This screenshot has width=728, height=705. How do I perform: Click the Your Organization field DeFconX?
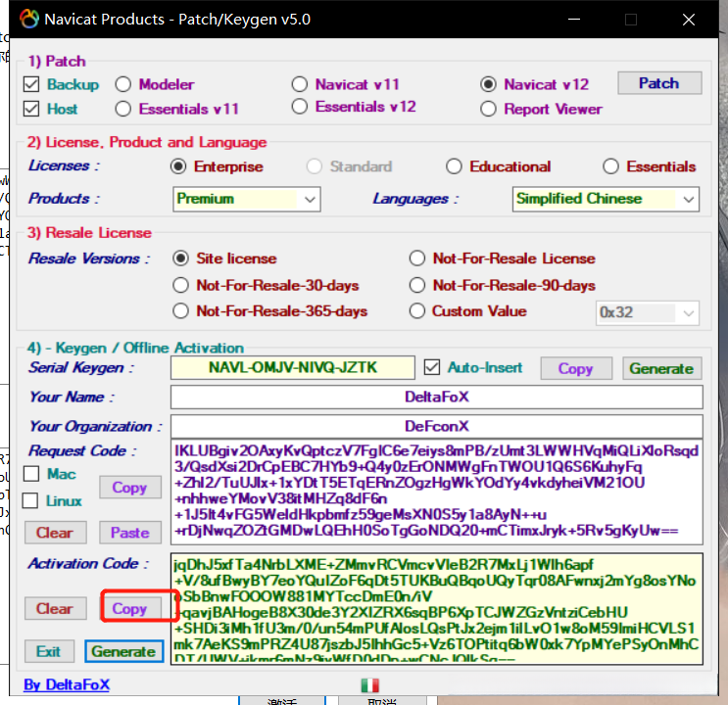[x=436, y=426]
